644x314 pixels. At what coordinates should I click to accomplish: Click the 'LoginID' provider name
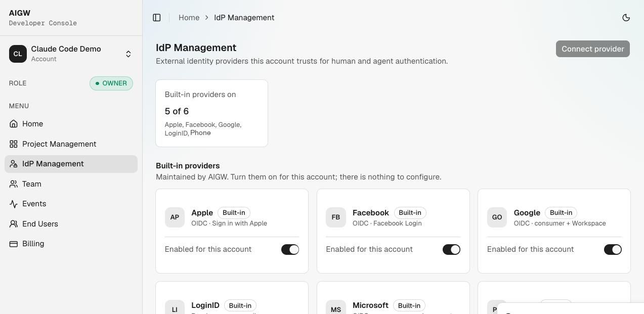[x=205, y=305]
